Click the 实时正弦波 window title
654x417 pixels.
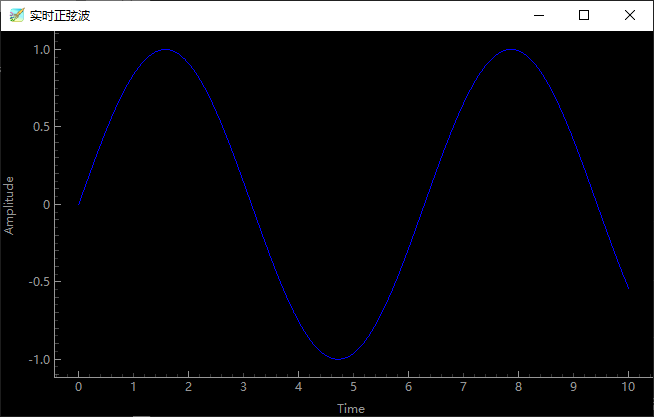pyautogui.click(x=60, y=16)
